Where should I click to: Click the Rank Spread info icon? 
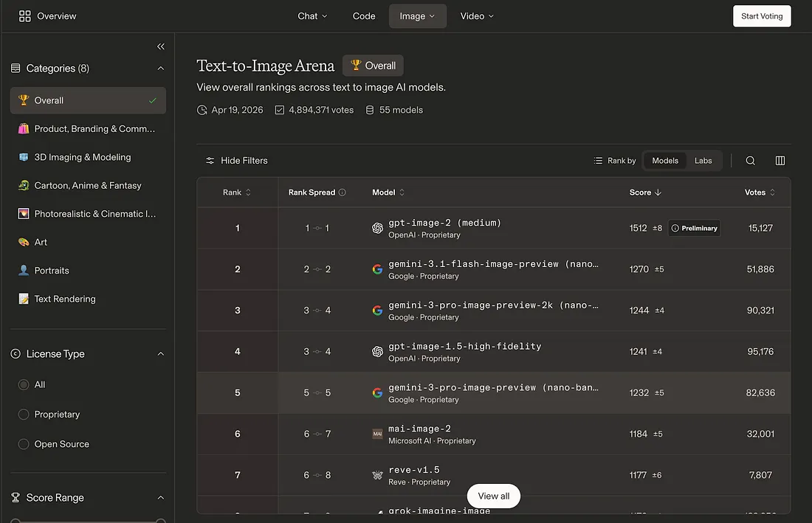tap(343, 193)
